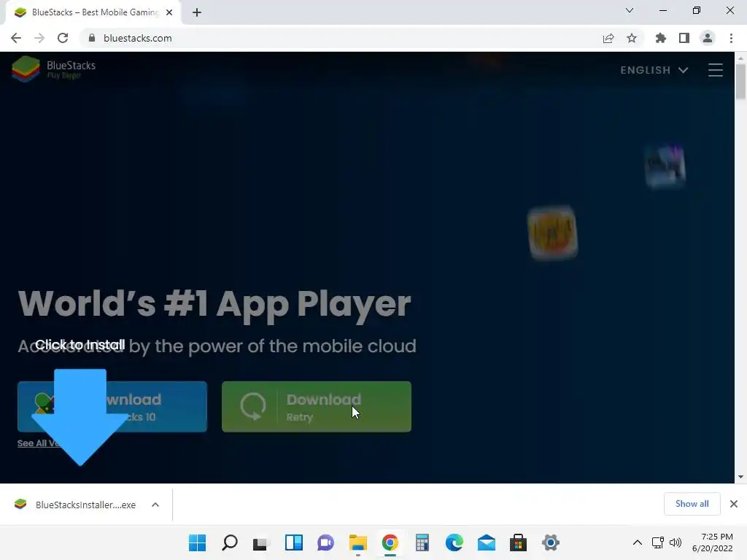The height and width of the screenshot is (560, 747).
Task: Open Widgets from the taskbar
Action: [293, 542]
